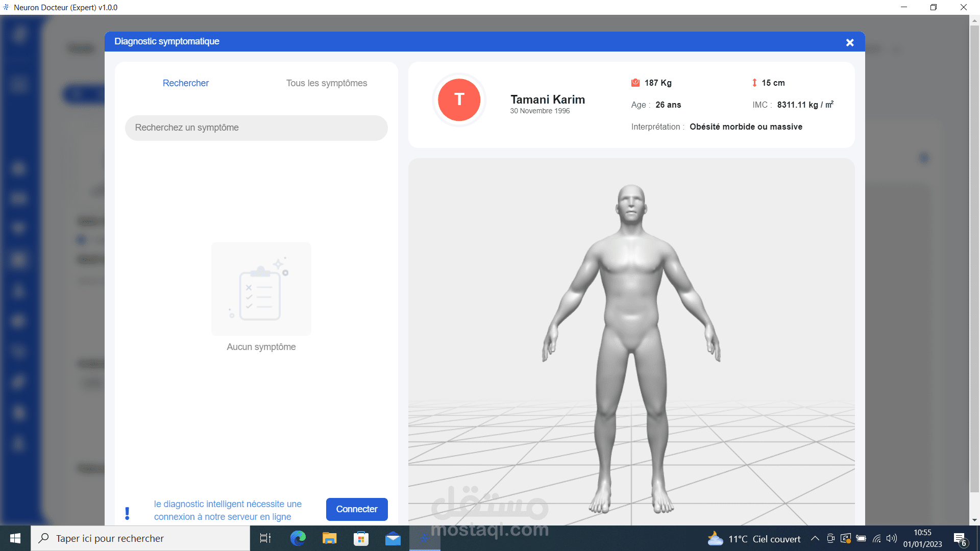Open File Explorer from the taskbar
Screen dimensions: 980x551
(329, 538)
